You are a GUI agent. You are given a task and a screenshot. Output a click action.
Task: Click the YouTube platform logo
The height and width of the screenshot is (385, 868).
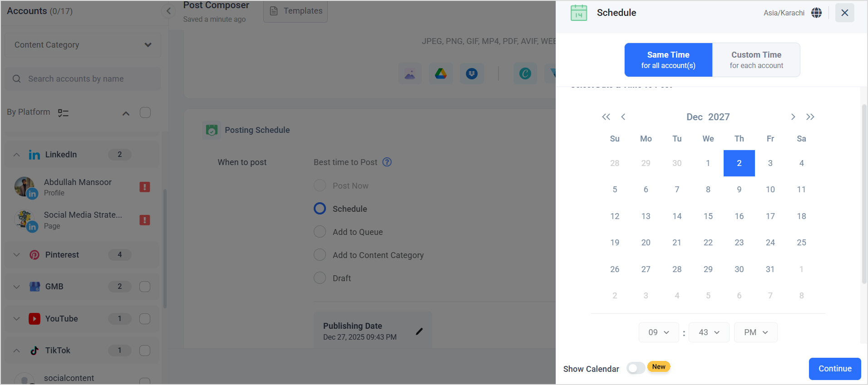click(35, 319)
